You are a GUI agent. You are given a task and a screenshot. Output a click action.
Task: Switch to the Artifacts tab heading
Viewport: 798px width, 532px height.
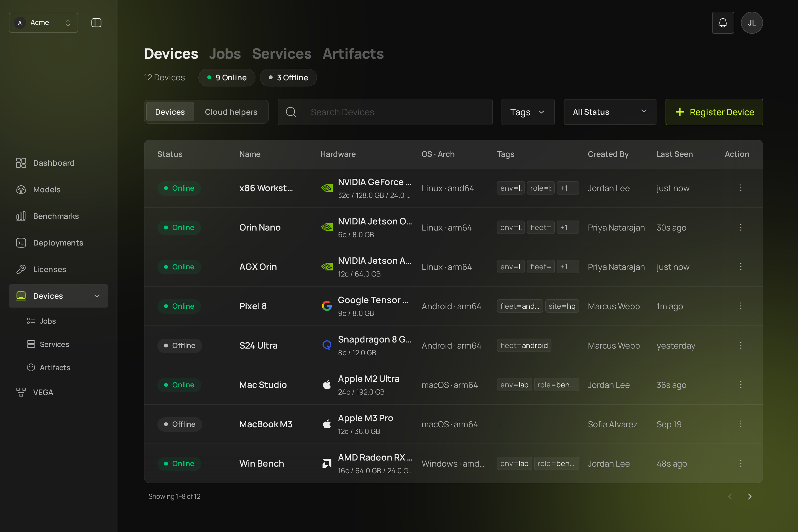pos(353,53)
